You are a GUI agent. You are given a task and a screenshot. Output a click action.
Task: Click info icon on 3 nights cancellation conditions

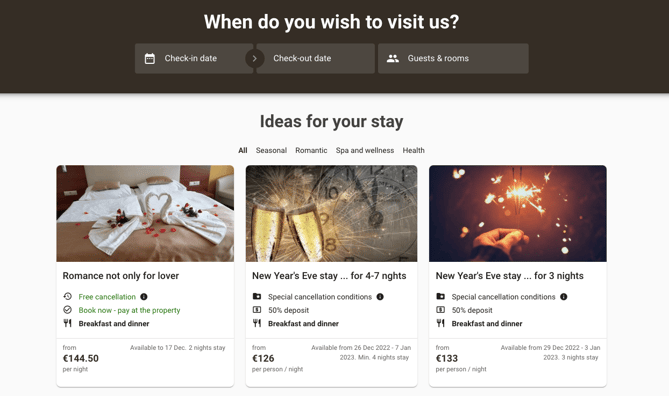tap(564, 297)
